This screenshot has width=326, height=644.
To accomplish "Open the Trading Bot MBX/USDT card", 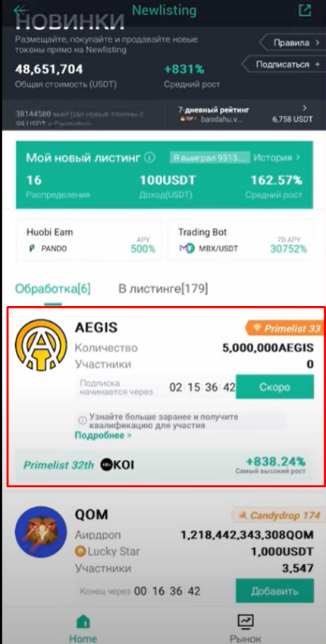I will [240, 240].
